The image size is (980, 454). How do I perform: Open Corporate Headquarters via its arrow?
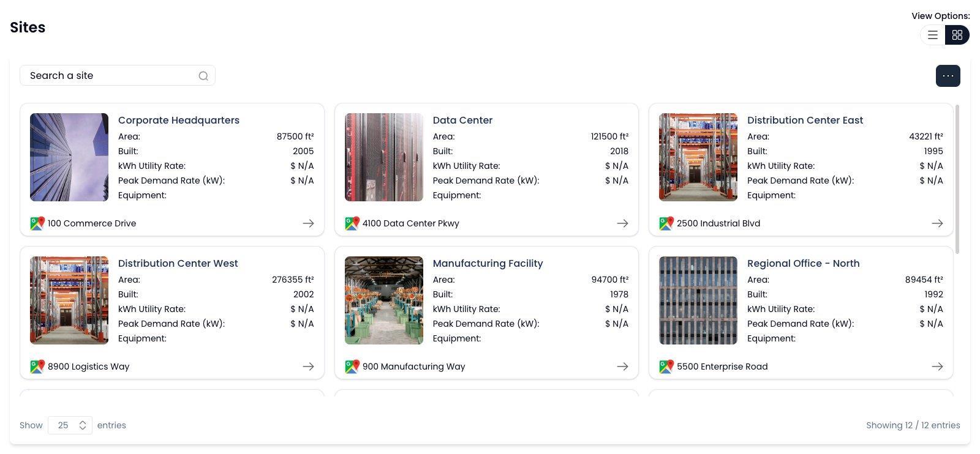coord(308,223)
